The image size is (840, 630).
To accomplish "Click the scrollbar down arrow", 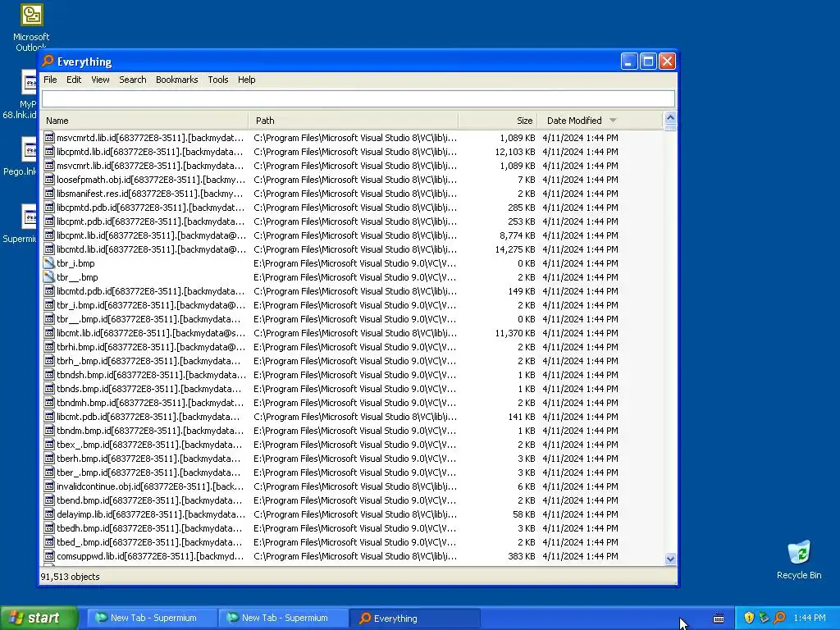I will tap(670, 559).
